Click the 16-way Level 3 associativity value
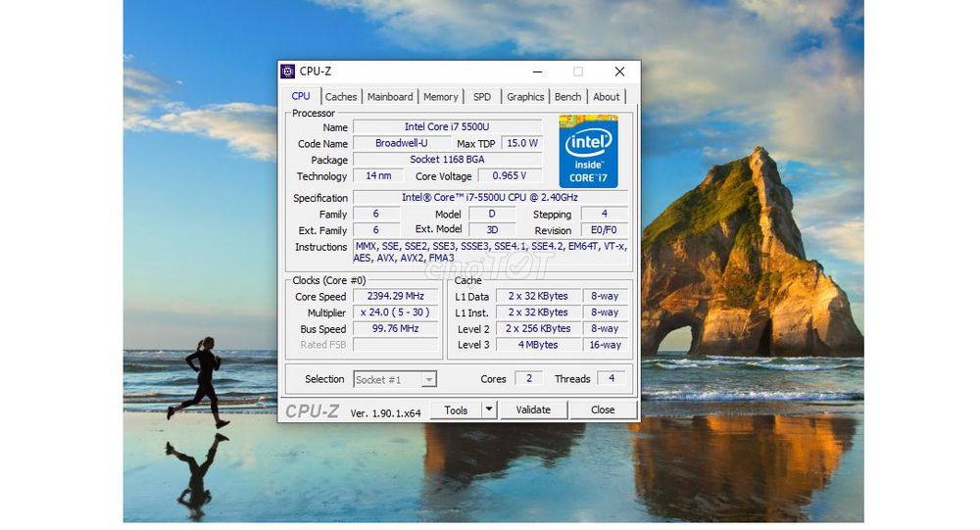980x530 pixels. 605,345
